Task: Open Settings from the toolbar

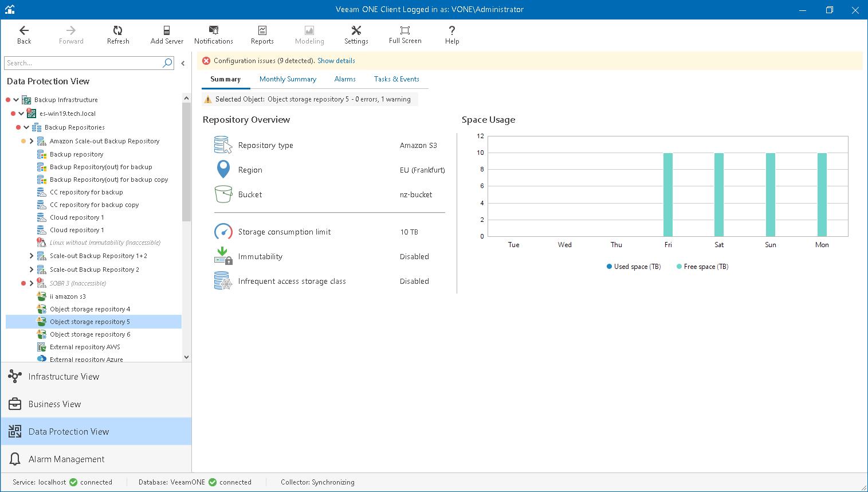Action: (356, 35)
